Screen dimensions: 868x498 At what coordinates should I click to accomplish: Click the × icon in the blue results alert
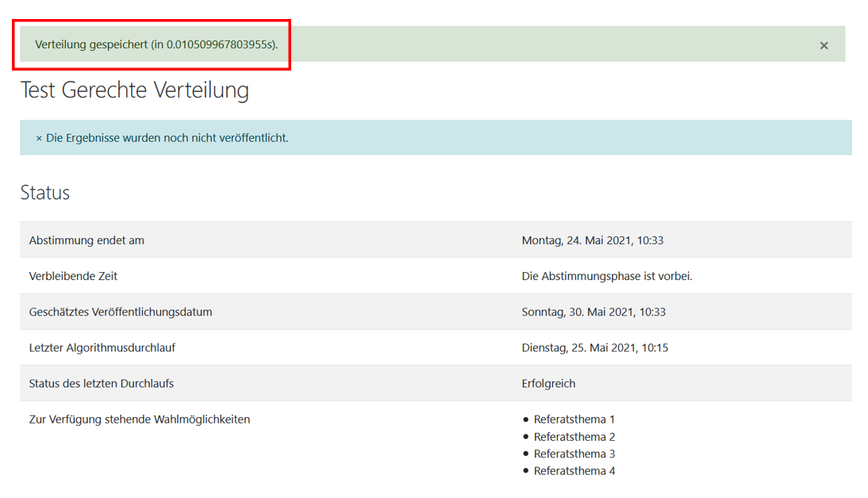(39, 138)
